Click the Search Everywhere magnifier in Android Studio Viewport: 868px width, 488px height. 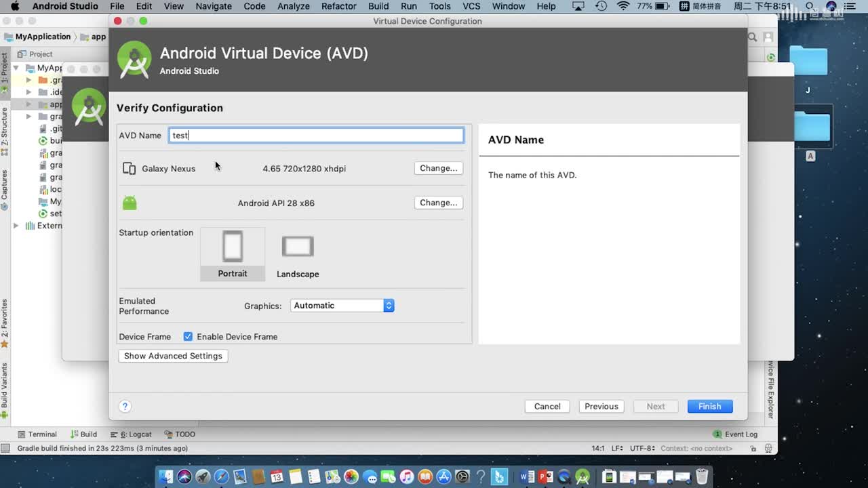(753, 37)
